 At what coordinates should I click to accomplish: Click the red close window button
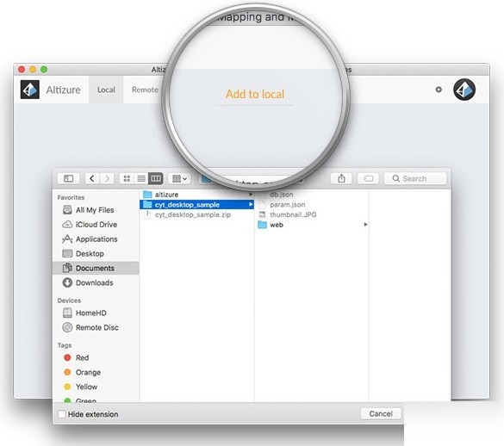pos(22,70)
